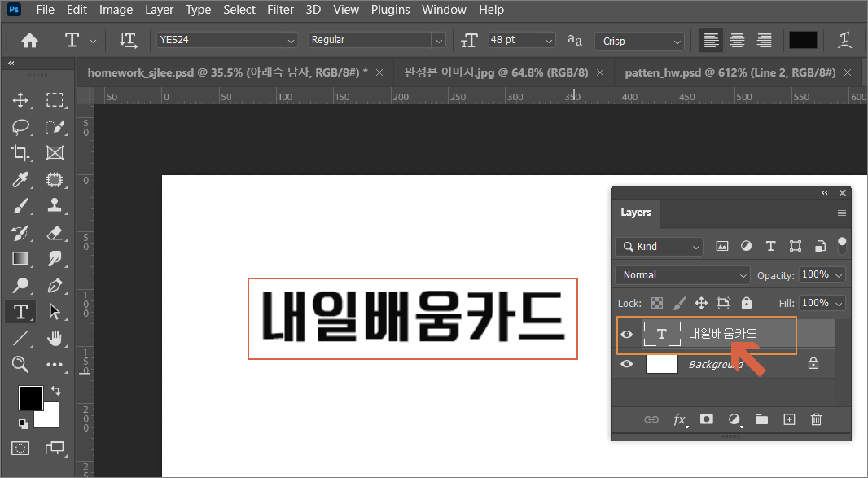Image resolution: width=868 pixels, height=478 pixels.
Task: Select the History Brush tool
Action: 20,233
